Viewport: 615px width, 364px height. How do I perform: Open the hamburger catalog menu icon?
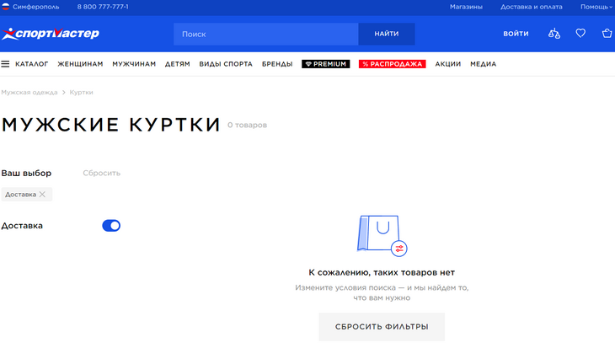[5, 64]
